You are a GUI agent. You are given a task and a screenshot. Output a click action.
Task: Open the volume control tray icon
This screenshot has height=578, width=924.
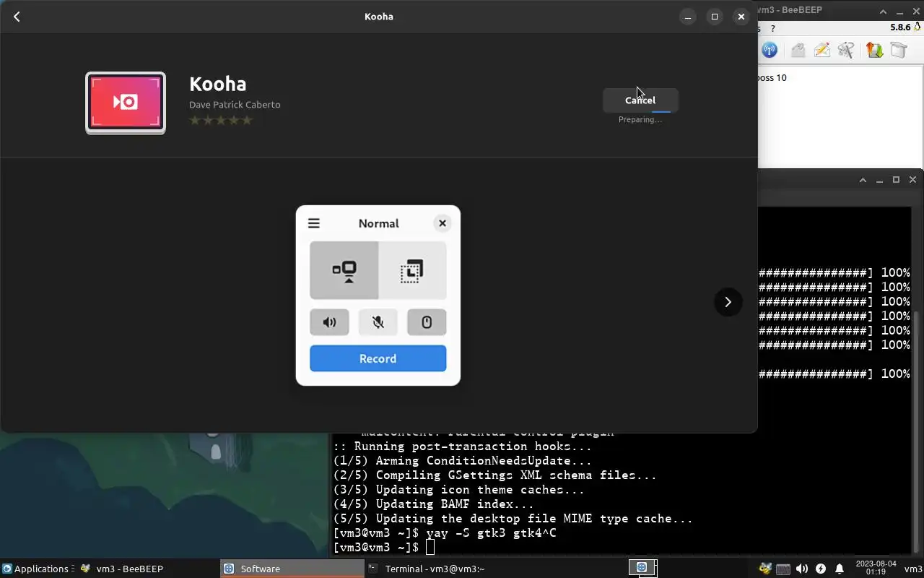tap(802, 569)
